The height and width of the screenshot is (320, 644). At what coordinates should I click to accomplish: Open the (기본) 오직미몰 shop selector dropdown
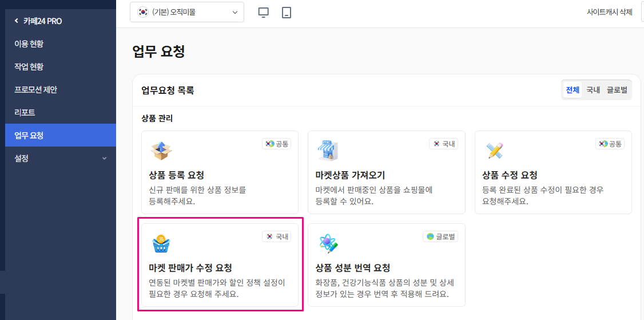[x=187, y=12]
